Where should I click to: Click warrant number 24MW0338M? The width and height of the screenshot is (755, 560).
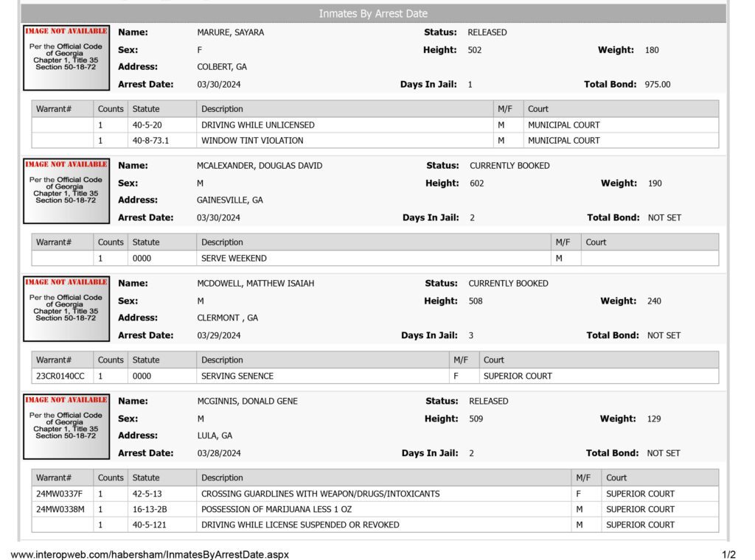(x=60, y=509)
